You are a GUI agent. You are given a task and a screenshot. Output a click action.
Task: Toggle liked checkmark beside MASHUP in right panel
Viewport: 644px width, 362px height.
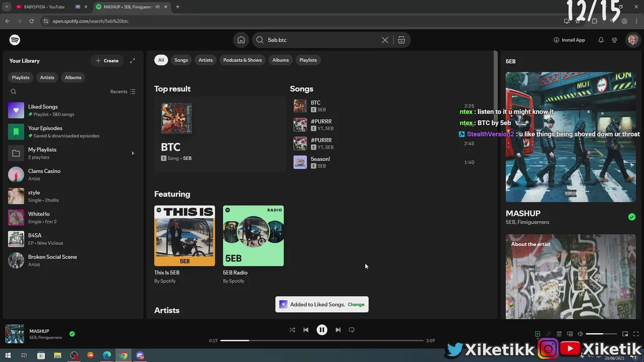(x=632, y=217)
